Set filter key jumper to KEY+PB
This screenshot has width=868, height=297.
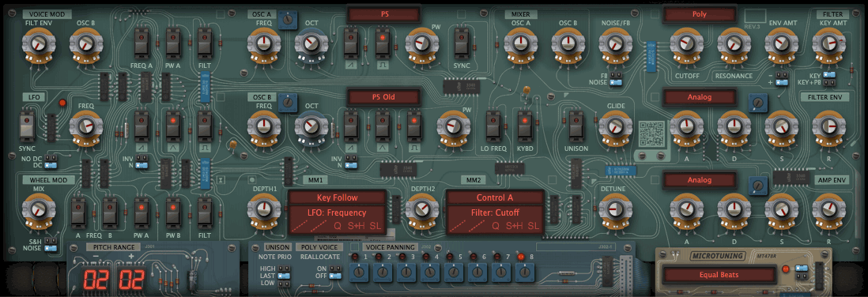[828, 82]
